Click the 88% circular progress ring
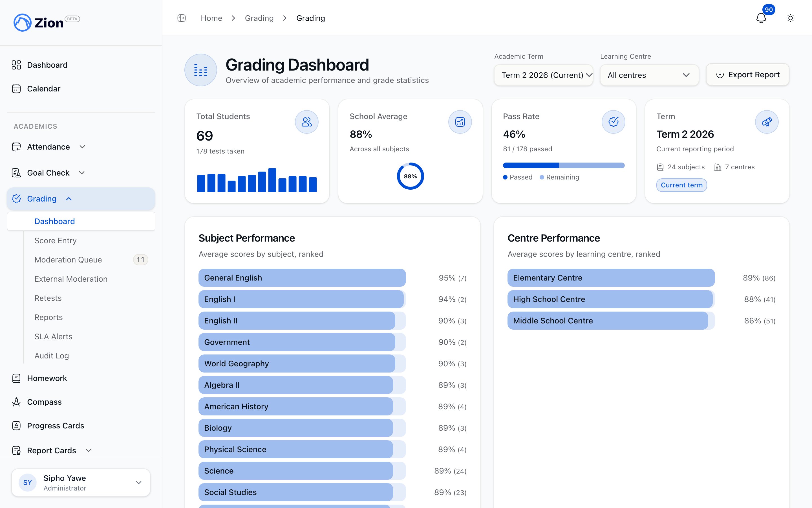812x508 pixels. coord(410,176)
